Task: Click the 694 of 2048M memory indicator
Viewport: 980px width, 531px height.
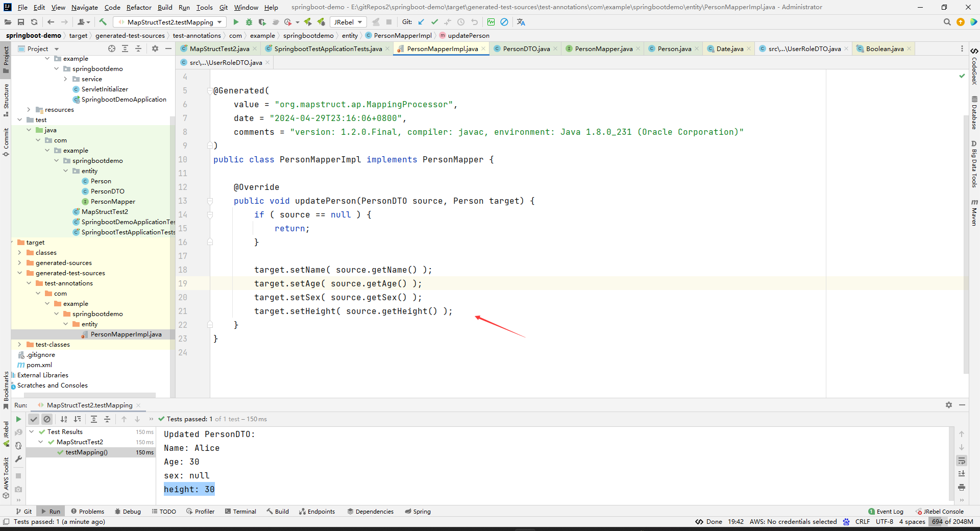Action: click(951, 522)
